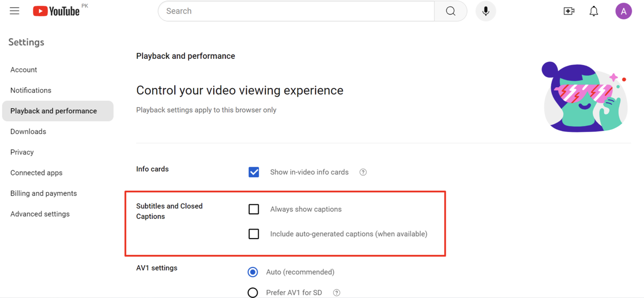Click the 'Info cards' label
The width and height of the screenshot is (644, 298).
(x=152, y=169)
